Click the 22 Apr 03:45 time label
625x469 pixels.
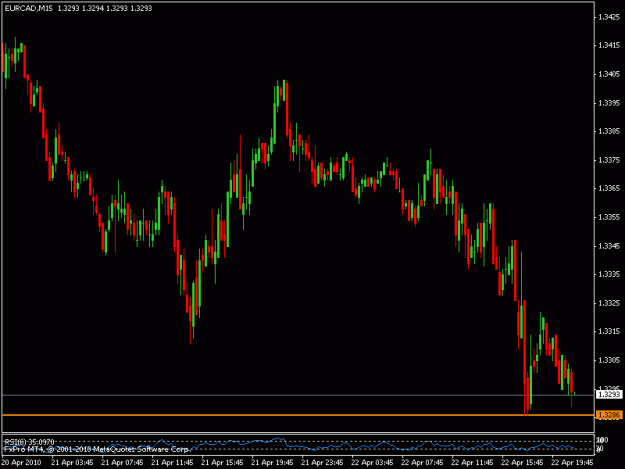pos(372,462)
